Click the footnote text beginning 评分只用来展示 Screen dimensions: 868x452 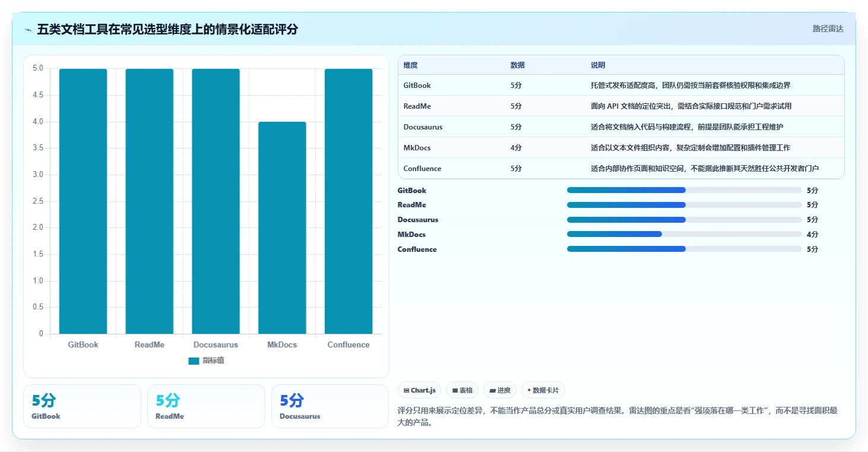coord(617,417)
